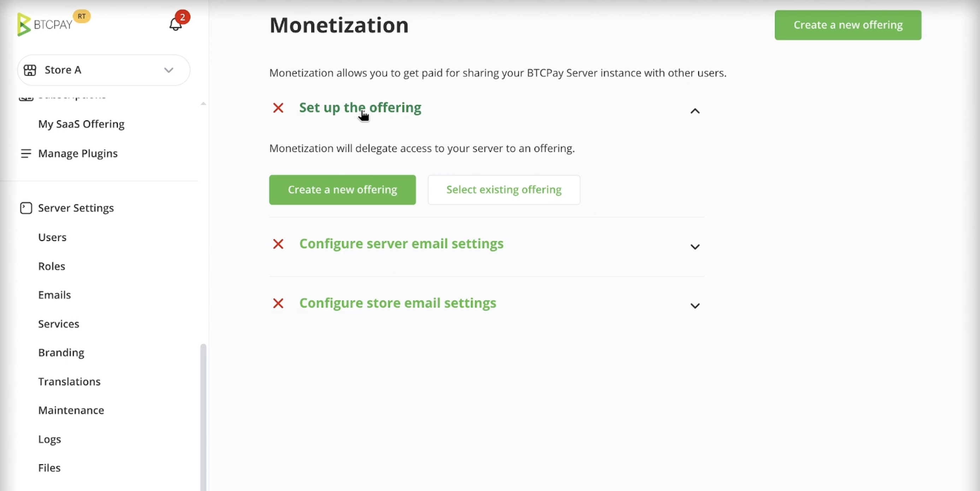Collapse the Set up the offering section
Viewport: 980px width, 491px height.
[695, 111]
